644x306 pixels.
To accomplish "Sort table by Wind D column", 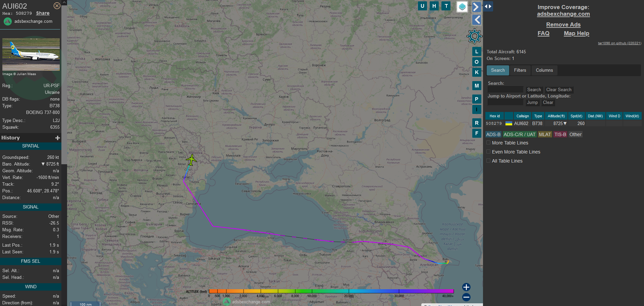I will click(x=614, y=116).
